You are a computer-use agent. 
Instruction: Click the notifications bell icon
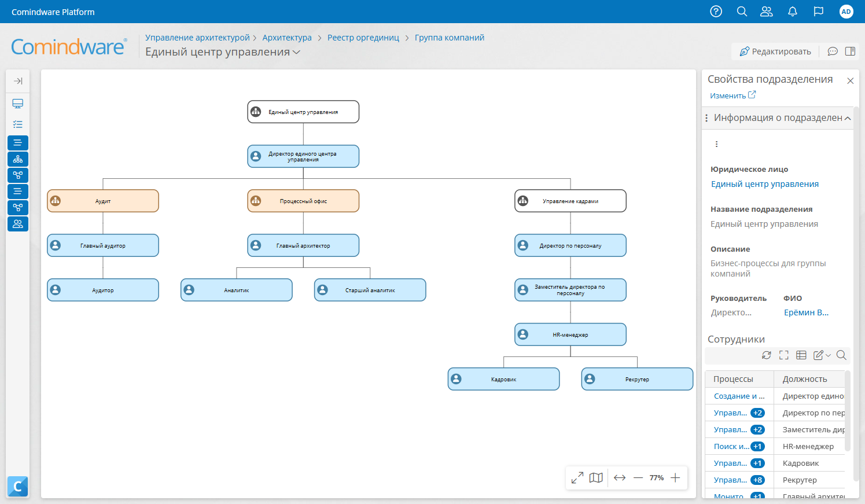[793, 12]
